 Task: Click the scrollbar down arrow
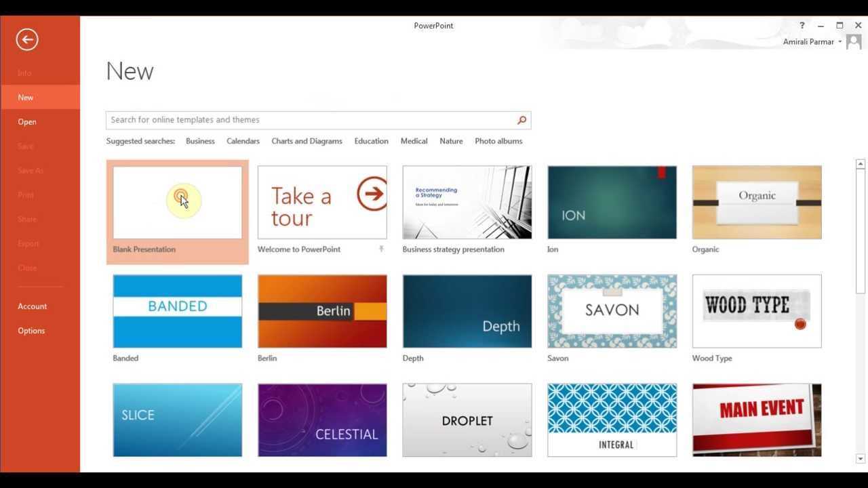click(860, 459)
